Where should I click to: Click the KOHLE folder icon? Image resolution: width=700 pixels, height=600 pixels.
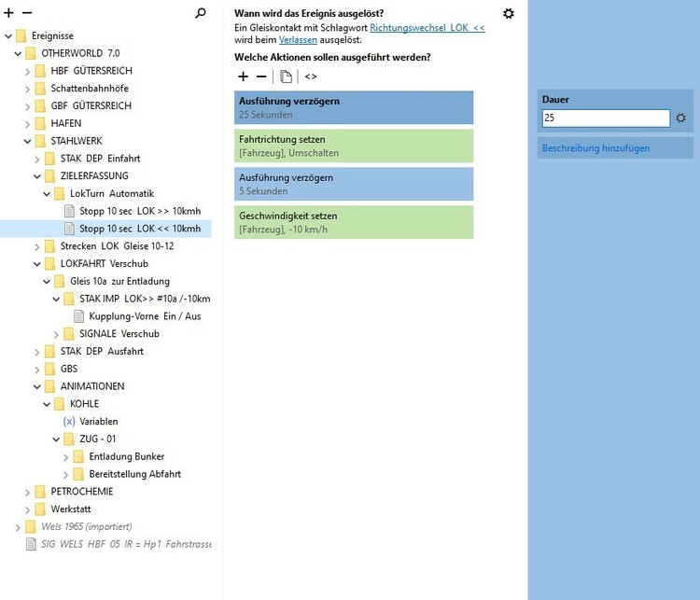[60, 404]
